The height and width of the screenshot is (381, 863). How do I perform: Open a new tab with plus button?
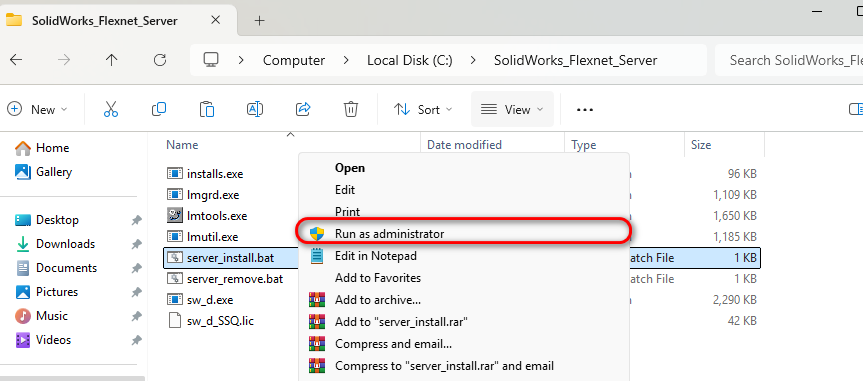pyautogui.click(x=260, y=21)
